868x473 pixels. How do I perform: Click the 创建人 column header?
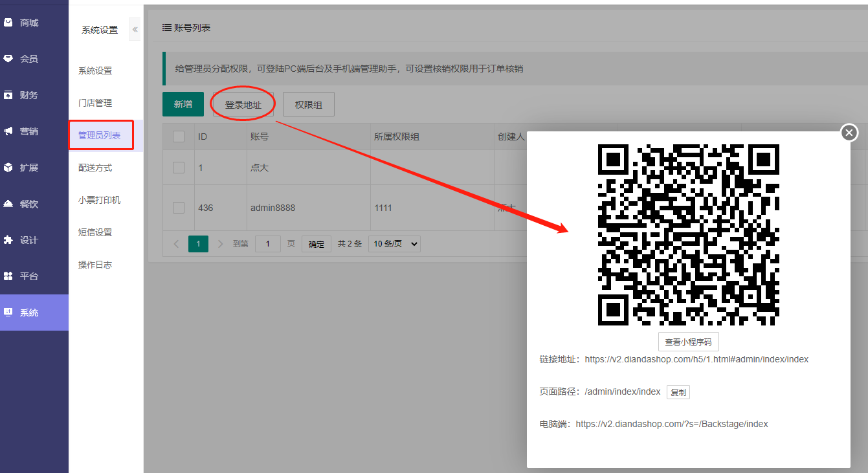tap(511, 137)
